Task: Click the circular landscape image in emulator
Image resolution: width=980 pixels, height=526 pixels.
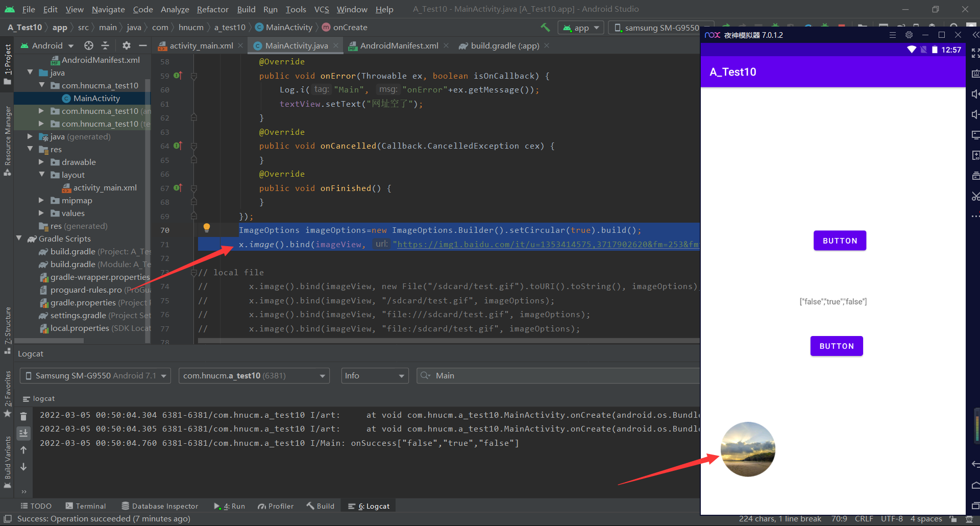Action: 748,449
